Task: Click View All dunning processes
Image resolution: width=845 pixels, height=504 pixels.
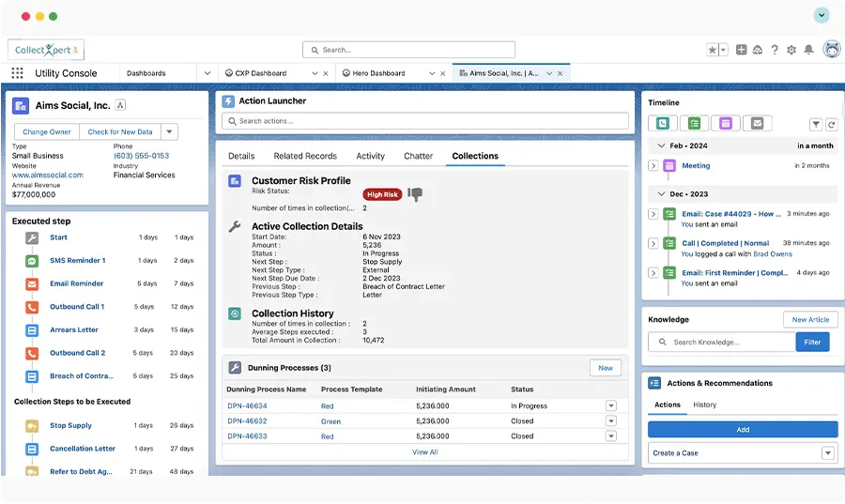Action: 424,452
